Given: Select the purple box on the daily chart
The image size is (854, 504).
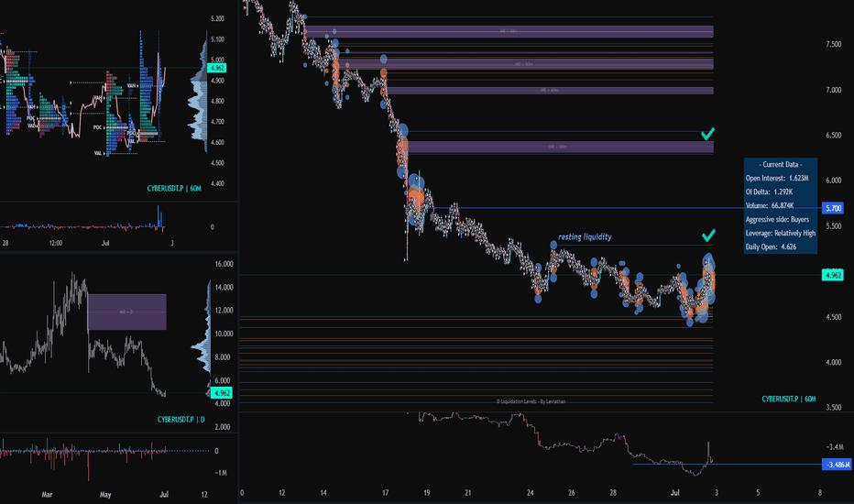Looking at the screenshot, I should [x=126, y=312].
